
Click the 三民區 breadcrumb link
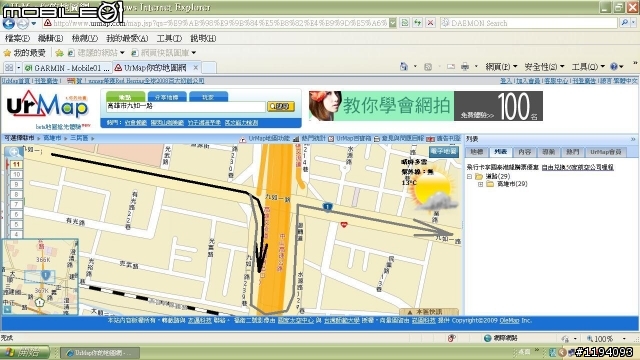[79, 138]
